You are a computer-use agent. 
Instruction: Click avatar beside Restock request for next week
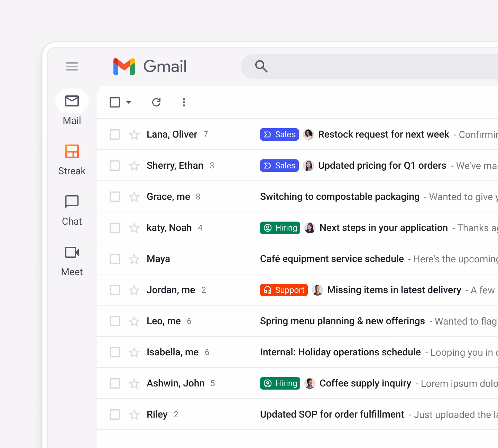tap(308, 134)
